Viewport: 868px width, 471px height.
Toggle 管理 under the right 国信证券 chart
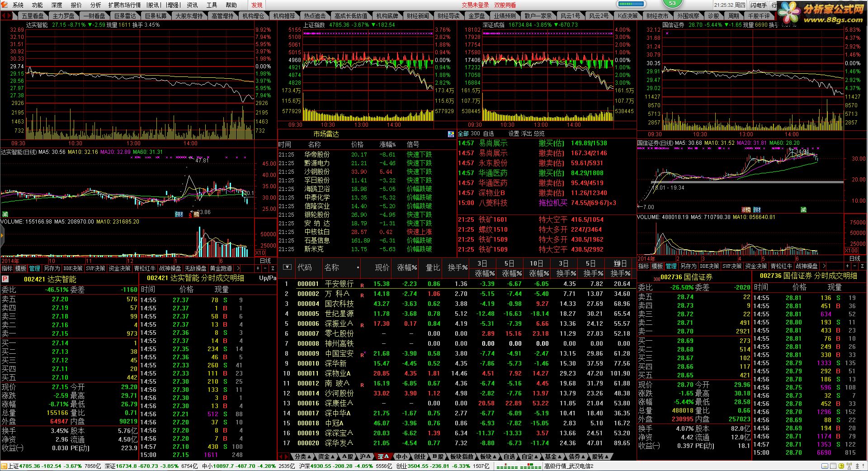671,266
